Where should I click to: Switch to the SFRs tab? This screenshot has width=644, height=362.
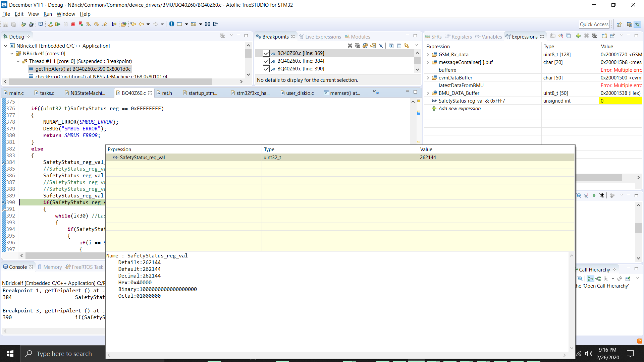433,37
